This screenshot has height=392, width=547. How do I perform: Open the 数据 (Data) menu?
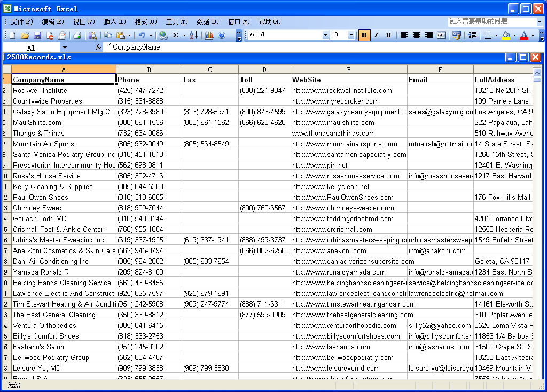[x=207, y=22]
